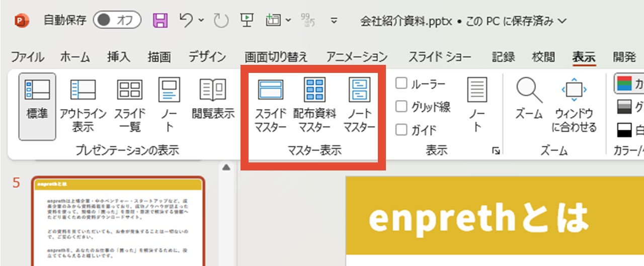The width and height of the screenshot is (644, 266).
Task: Click the PowerPoint app logo icon
Action: 21,21
